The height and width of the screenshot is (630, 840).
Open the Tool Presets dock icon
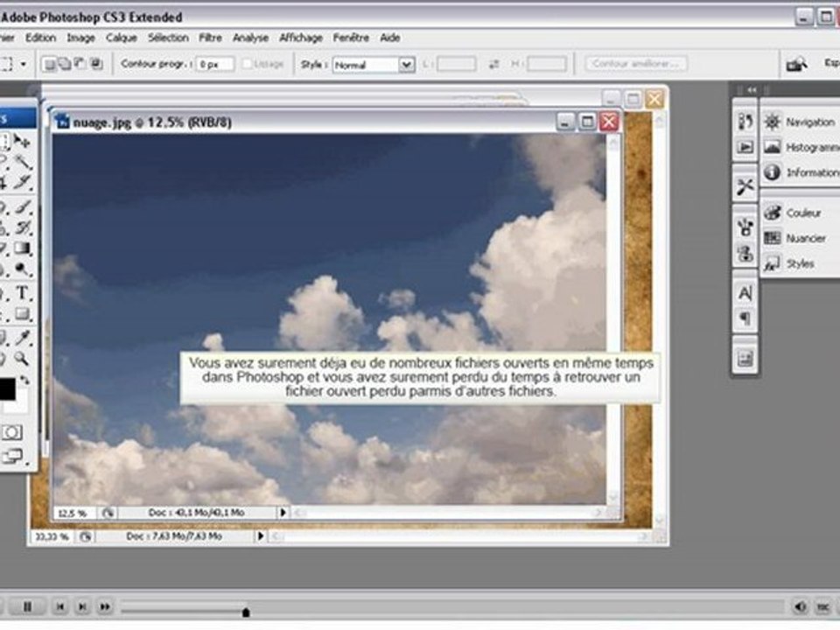pos(745,186)
